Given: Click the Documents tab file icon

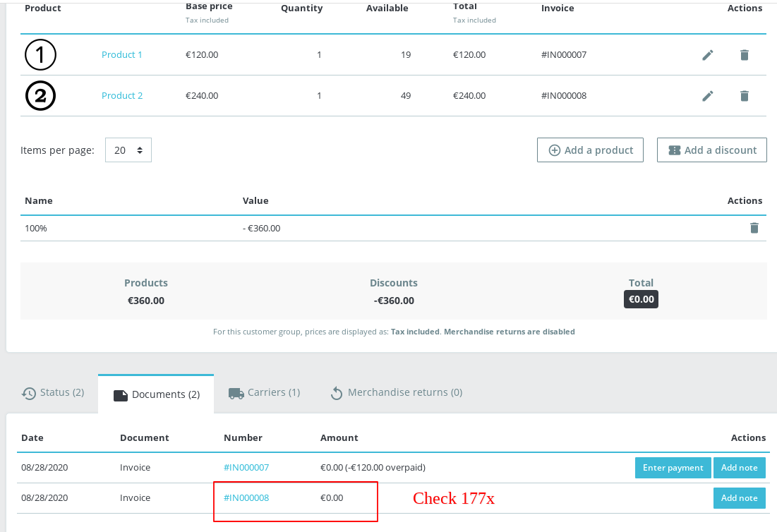Looking at the screenshot, I should (121, 395).
